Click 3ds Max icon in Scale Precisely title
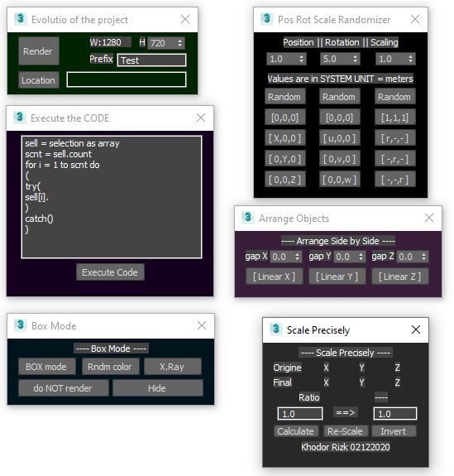This screenshot has width=454, height=476. click(275, 329)
